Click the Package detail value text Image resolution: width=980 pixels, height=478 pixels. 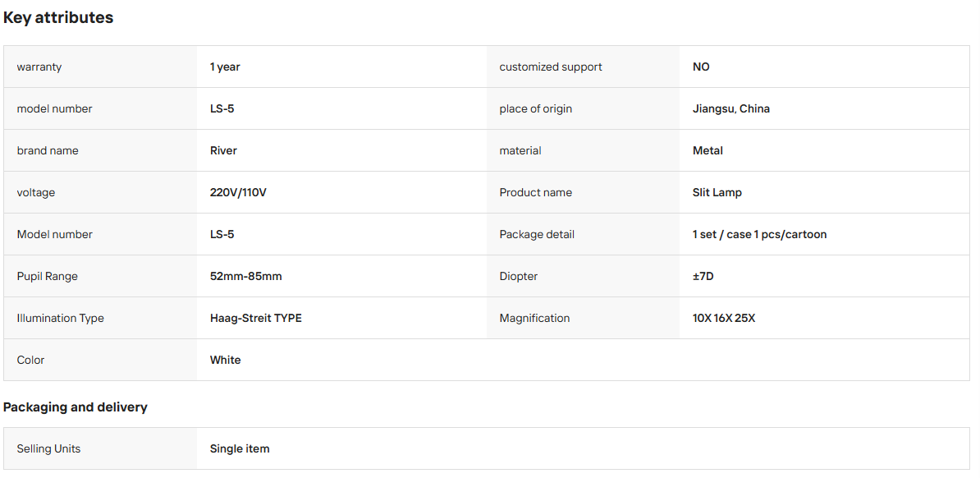(x=759, y=235)
